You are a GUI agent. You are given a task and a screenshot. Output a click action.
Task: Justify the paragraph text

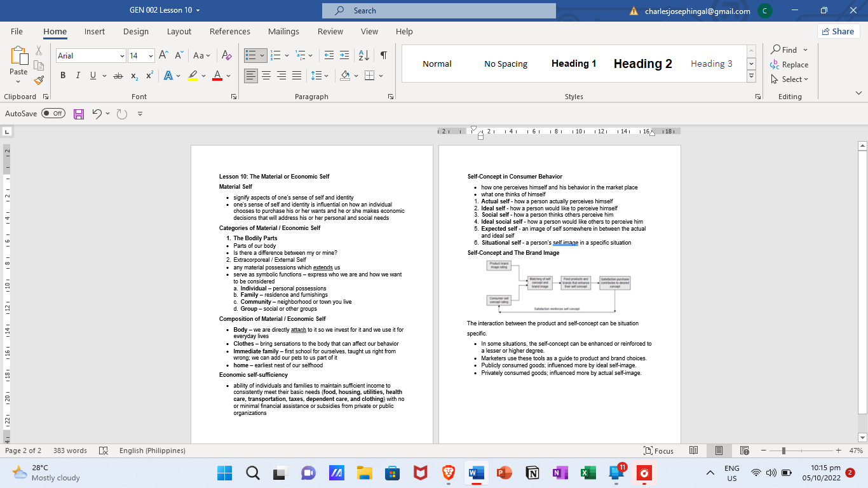coord(297,76)
